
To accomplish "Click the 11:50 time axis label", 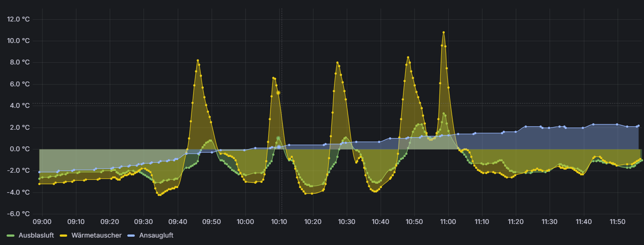I will pos(617,222).
